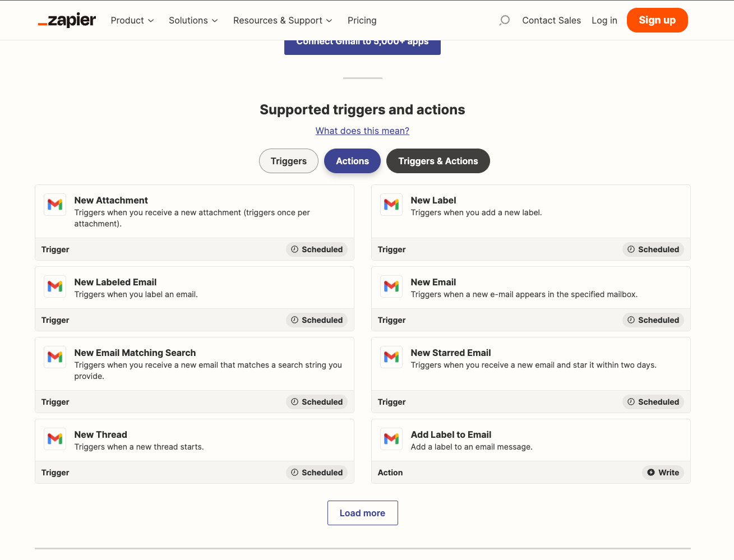Expand the Solutions menu

(193, 20)
